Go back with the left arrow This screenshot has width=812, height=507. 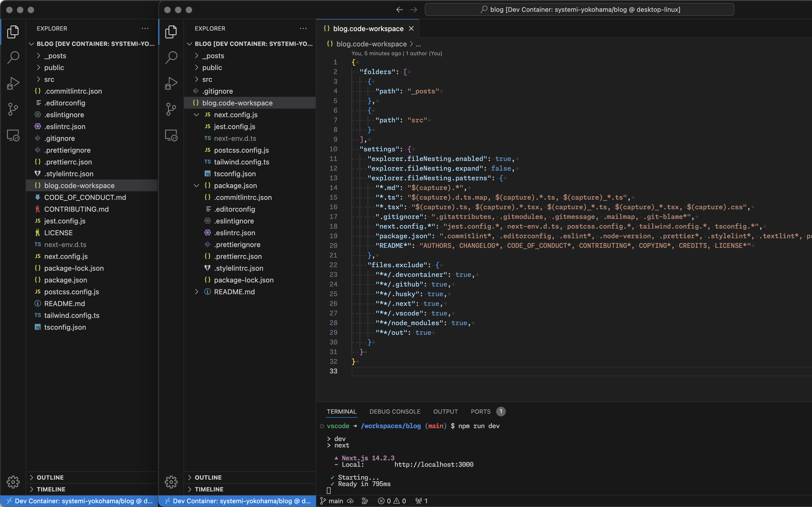click(x=400, y=10)
